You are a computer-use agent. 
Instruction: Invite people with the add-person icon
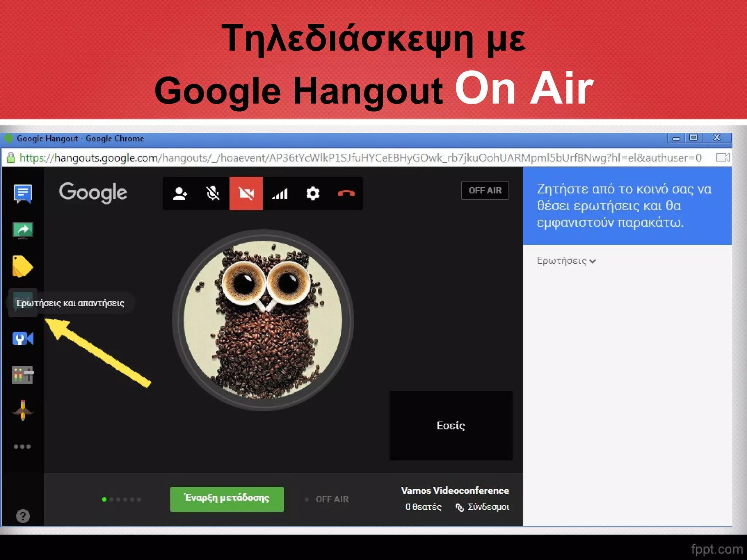point(180,194)
